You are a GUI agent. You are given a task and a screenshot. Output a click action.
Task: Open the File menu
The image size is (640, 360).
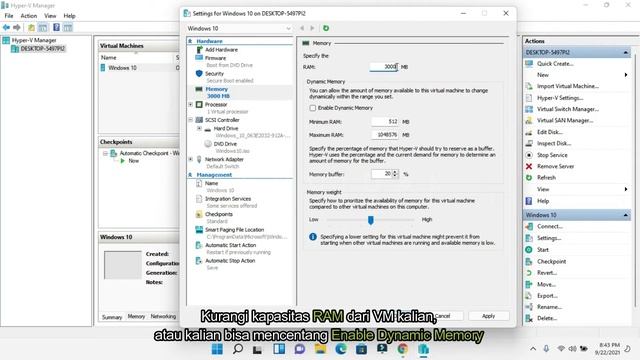click(9, 16)
